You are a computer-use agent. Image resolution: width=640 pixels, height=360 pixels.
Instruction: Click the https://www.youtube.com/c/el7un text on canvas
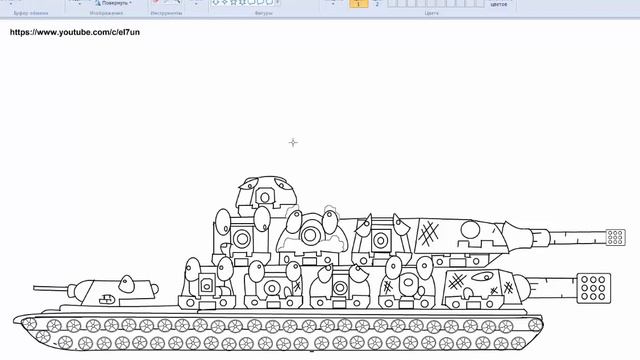[x=75, y=32]
